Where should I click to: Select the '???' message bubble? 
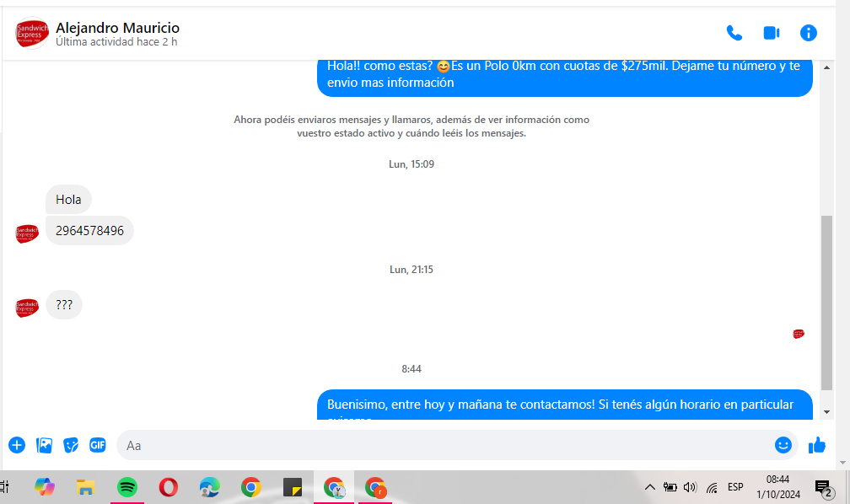64,304
